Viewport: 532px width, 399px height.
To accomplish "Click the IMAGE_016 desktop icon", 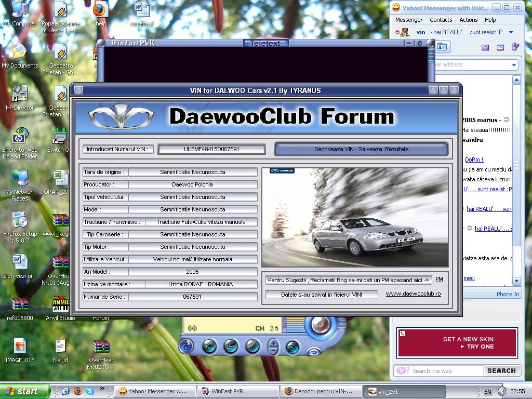I will [20, 351].
